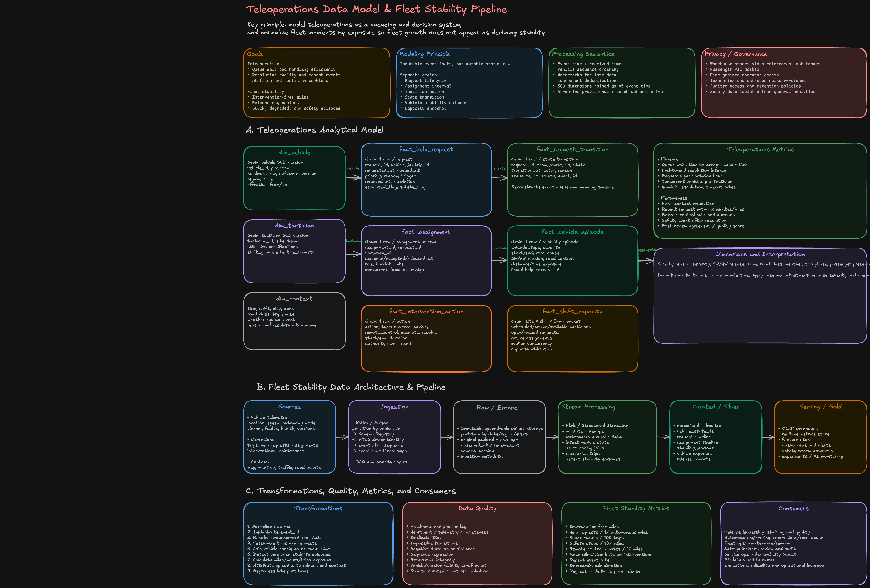Image resolution: width=870 pixels, height=588 pixels.
Task: Click the 'Data Quality' box title
Action: coord(477,508)
